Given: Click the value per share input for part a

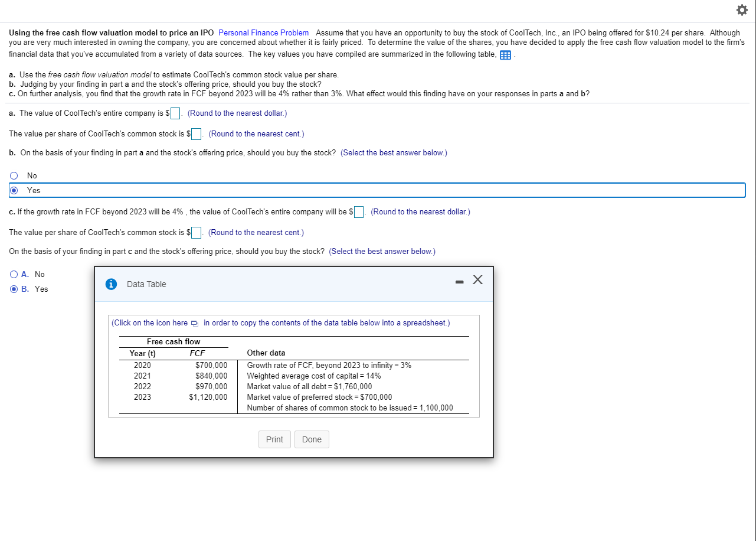Looking at the screenshot, I should tap(197, 134).
